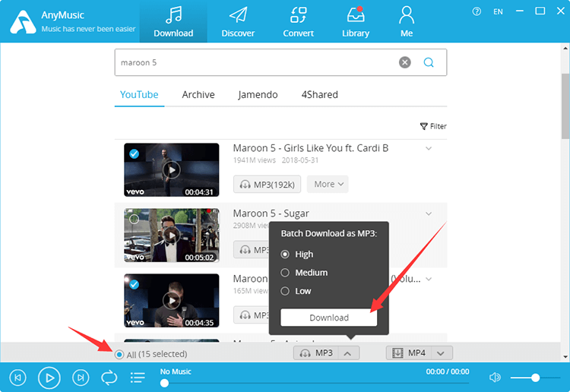Download Girls Like You as MP3(192k)
The image size is (570, 392).
pos(267,184)
